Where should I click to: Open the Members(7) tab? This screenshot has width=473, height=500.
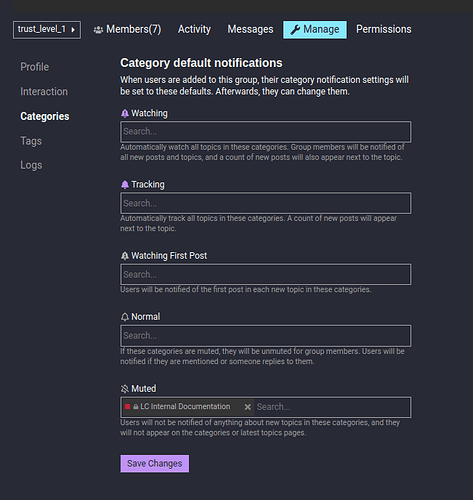(x=127, y=30)
